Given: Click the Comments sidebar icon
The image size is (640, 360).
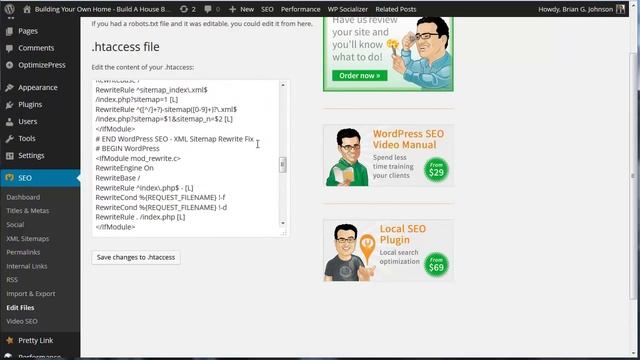Looking at the screenshot, I should (9, 48).
